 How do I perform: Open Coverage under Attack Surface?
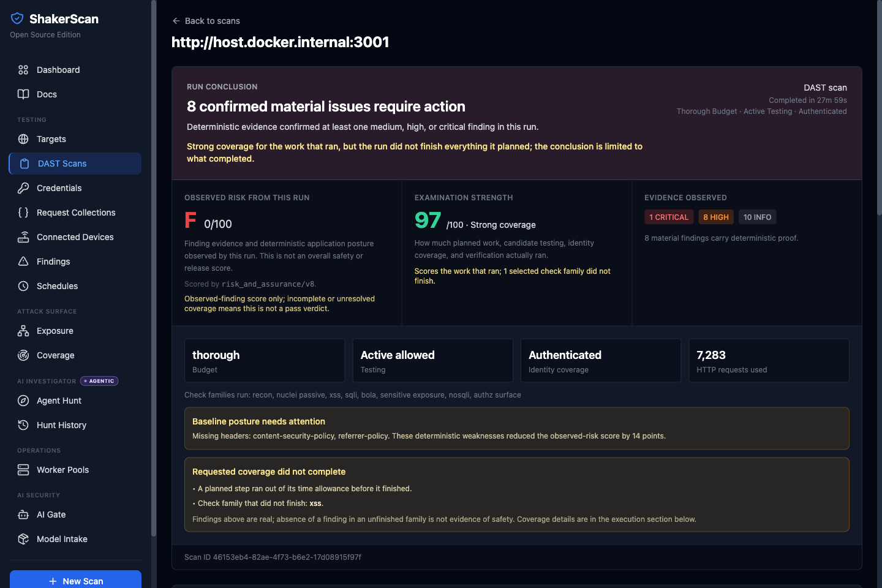click(75, 355)
